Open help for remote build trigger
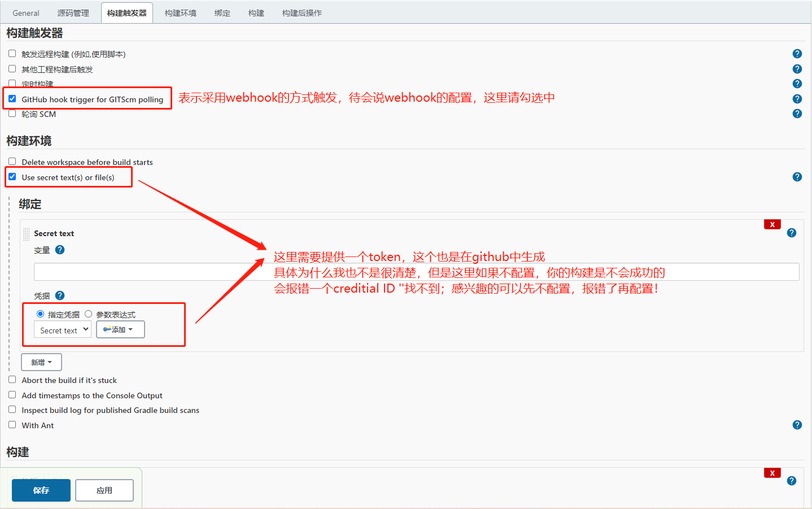 coord(797,54)
